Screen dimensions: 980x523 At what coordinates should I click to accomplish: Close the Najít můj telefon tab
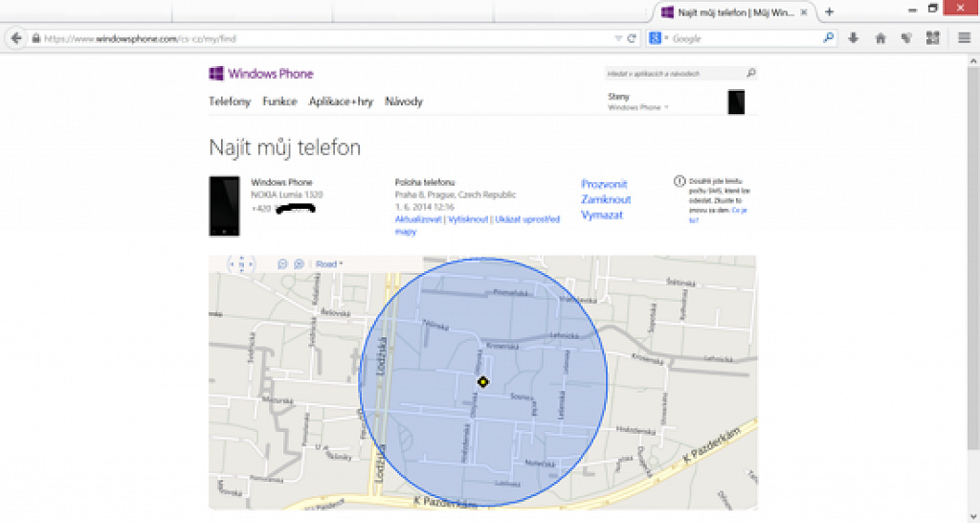point(804,11)
